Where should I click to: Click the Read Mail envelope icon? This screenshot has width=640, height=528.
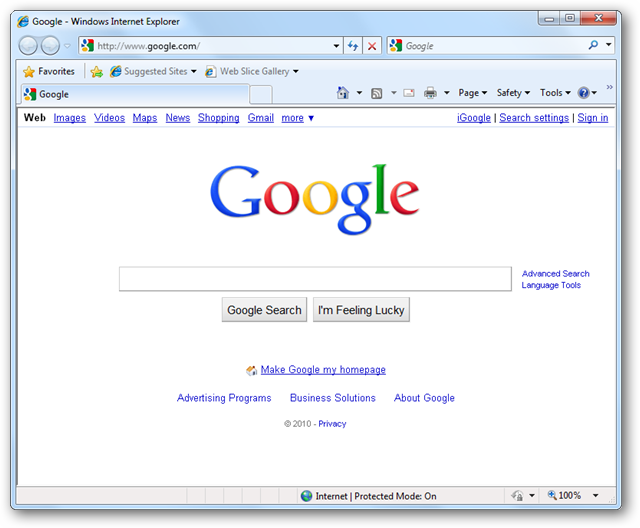click(409, 93)
